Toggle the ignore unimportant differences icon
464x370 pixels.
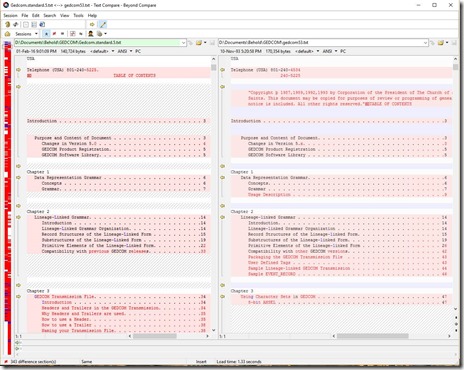point(81,34)
